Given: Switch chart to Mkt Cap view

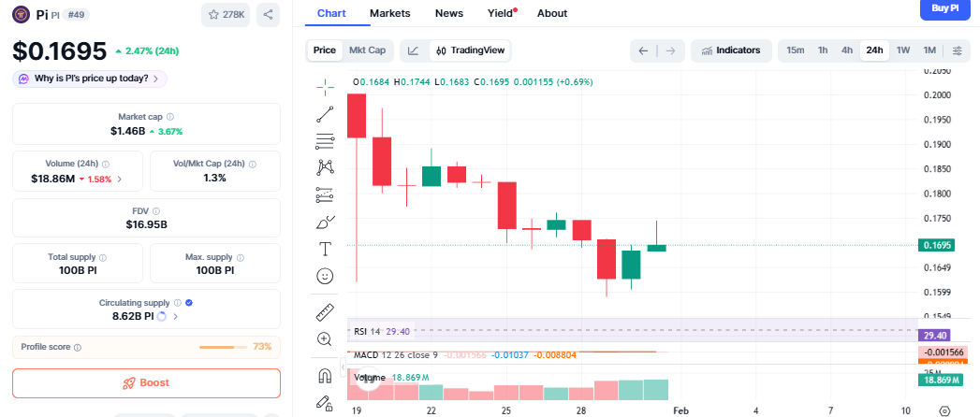Looking at the screenshot, I should 367,50.
